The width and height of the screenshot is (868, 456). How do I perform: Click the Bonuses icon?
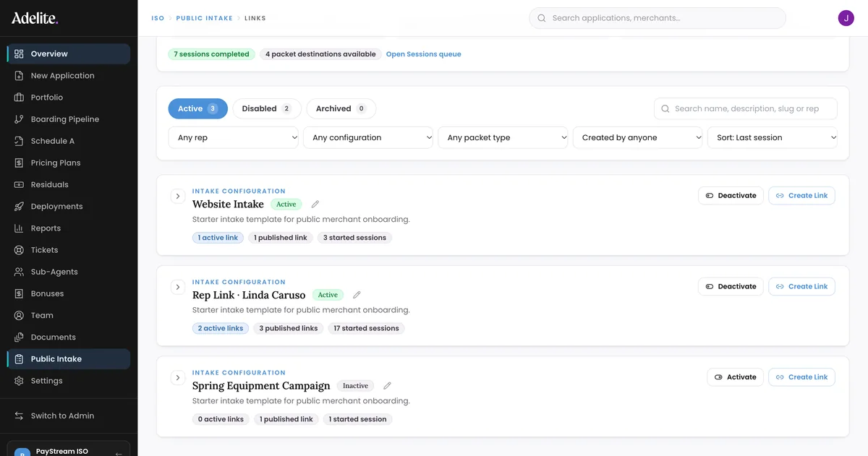point(19,293)
